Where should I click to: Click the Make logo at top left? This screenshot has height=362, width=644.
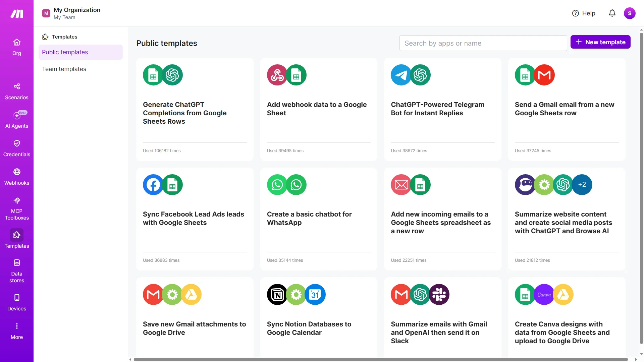(17, 14)
